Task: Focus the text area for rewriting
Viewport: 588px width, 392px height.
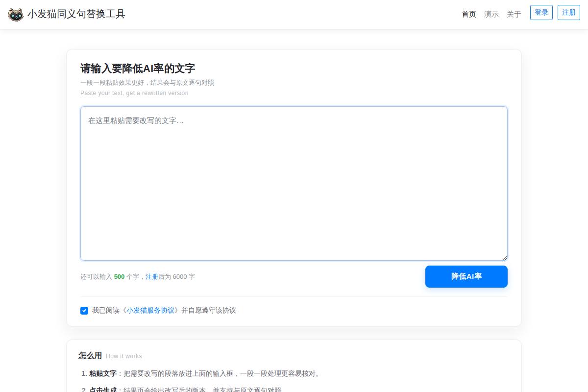Action: click(294, 183)
